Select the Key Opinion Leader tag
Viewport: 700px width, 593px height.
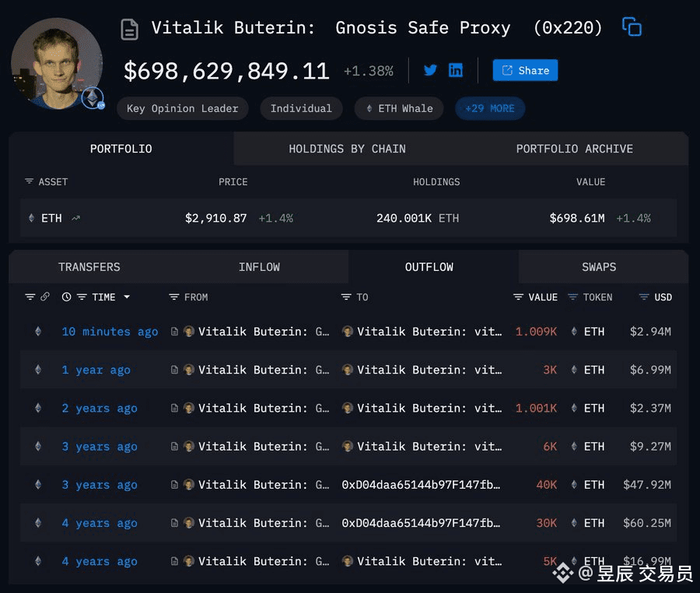click(x=182, y=108)
